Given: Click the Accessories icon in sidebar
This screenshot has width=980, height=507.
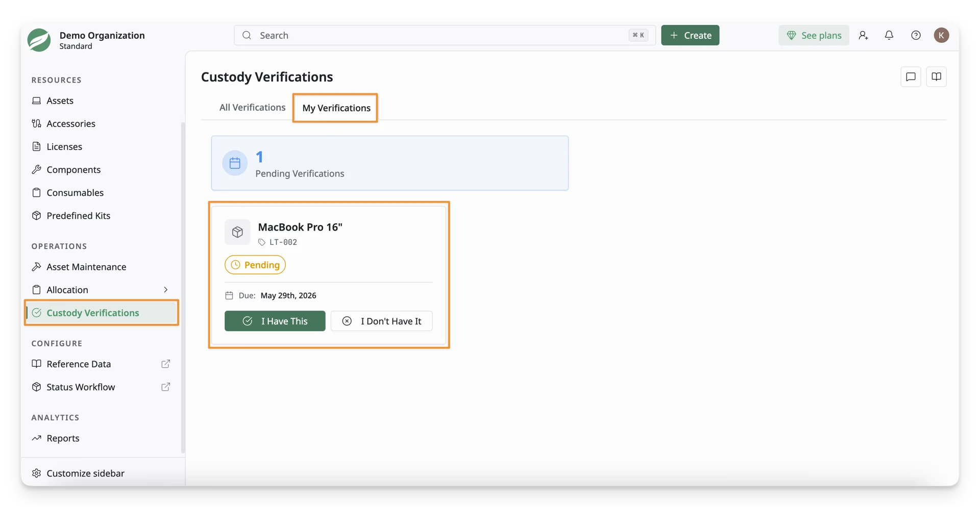Looking at the screenshot, I should click(36, 123).
